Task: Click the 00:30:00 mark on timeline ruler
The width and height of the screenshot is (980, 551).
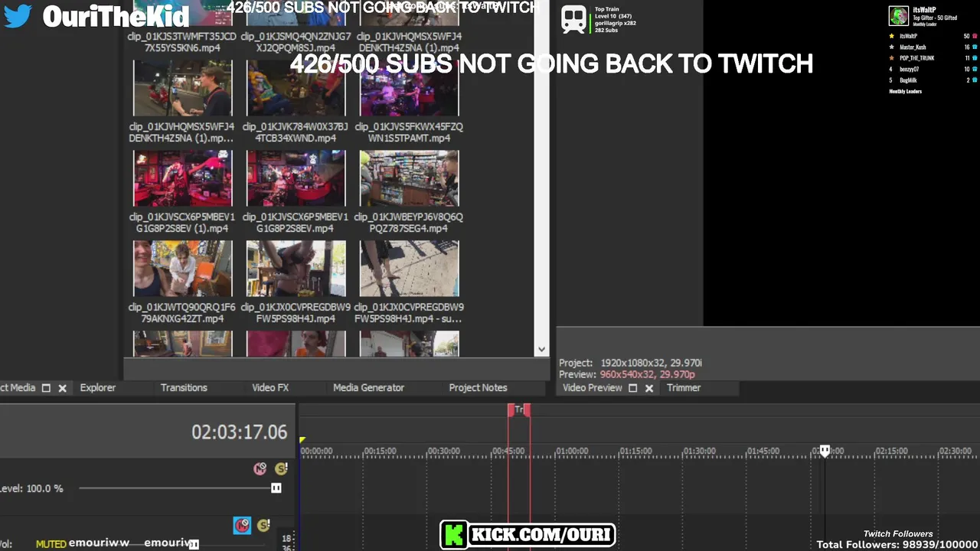Action: click(443, 452)
